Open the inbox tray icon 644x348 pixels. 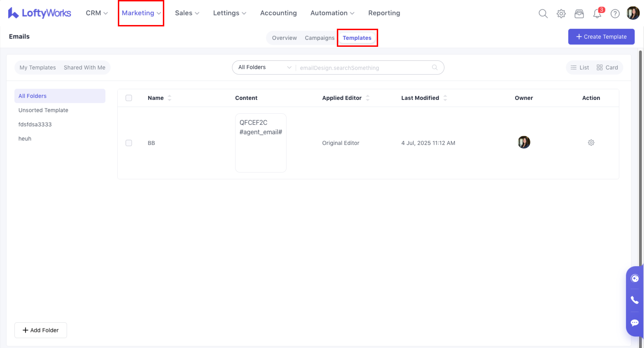[x=579, y=13]
